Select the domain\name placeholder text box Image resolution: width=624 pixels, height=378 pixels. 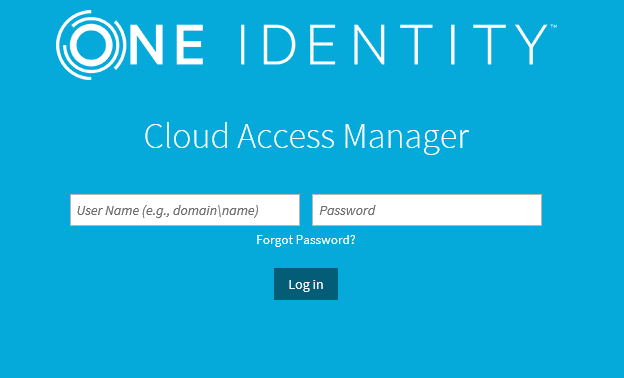185,210
